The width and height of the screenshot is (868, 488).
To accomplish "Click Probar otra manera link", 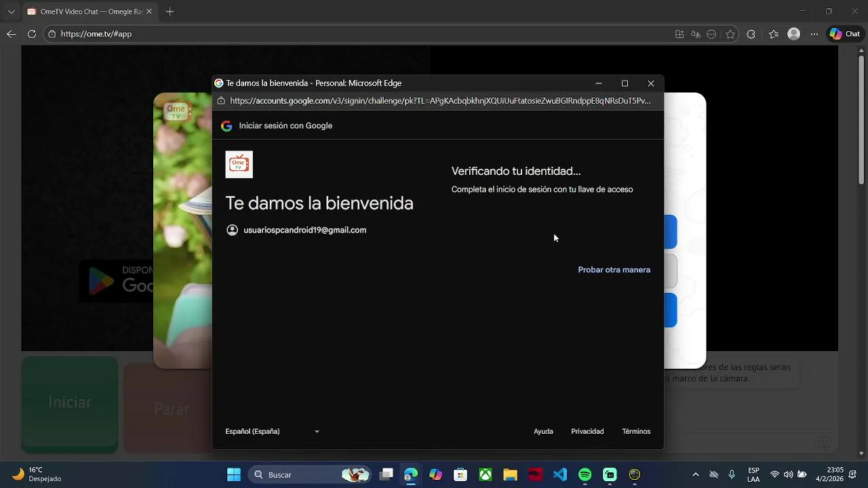I will click(x=614, y=270).
